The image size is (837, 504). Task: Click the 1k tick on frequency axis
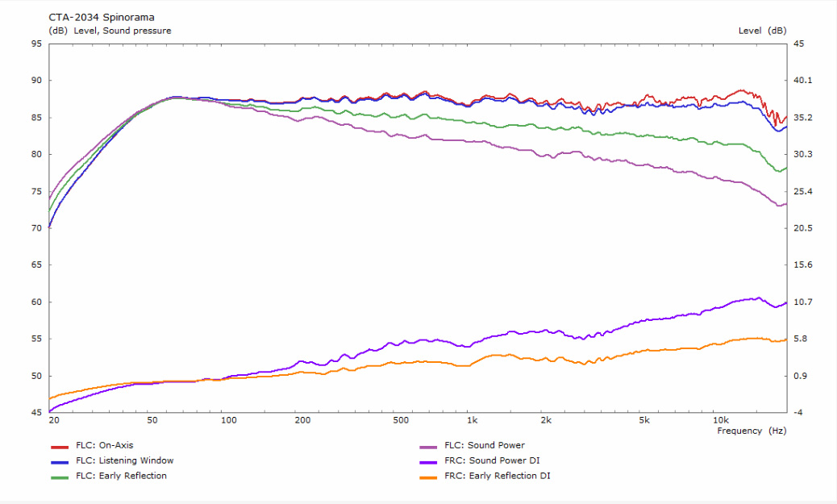coord(472,420)
